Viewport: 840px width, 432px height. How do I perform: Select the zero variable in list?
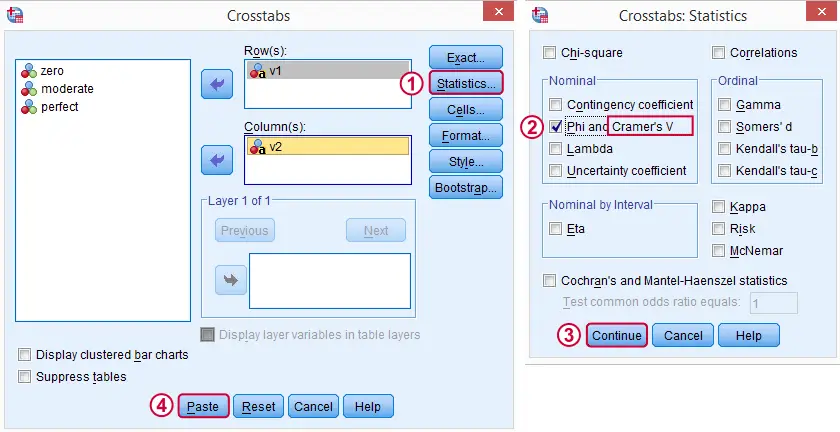pos(51,71)
